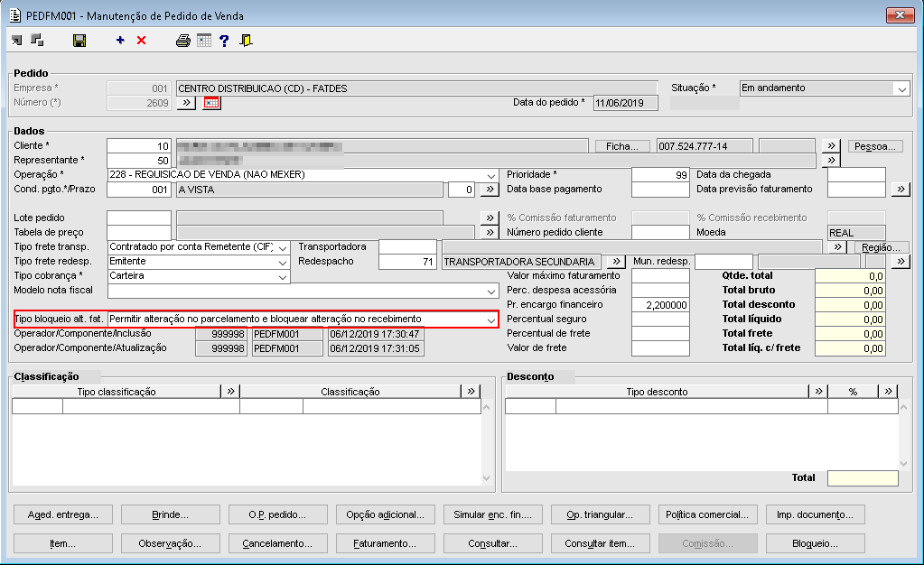This screenshot has width=924, height=565.
Task: Click Política comercial... button
Action: [707, 514]
